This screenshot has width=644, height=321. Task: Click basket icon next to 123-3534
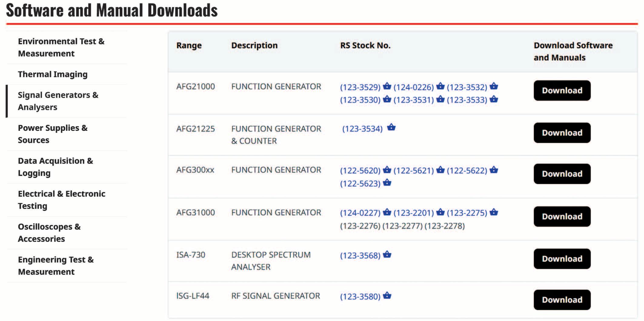click(391, 127)
